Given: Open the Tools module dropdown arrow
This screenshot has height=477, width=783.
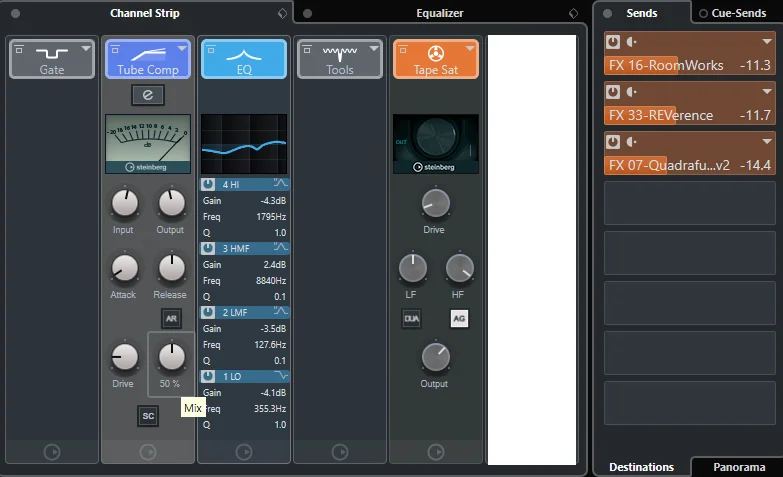Looking at the screenshot, I should (374, 48).
